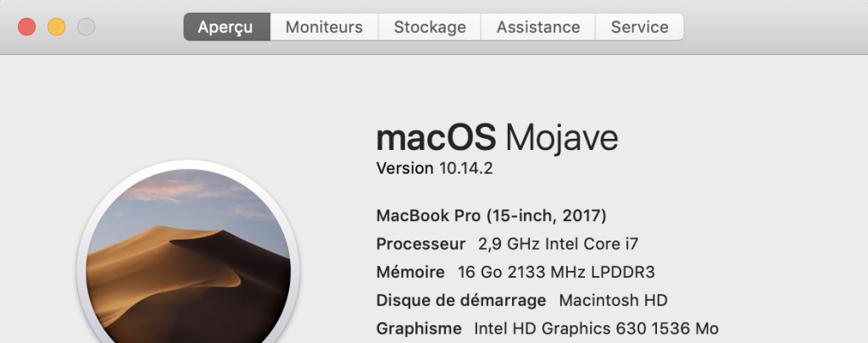The width and height of the screenshot is (868, 343).
Task: Show the Service tab
Action: pyautogui.click(x=639, y=27)
